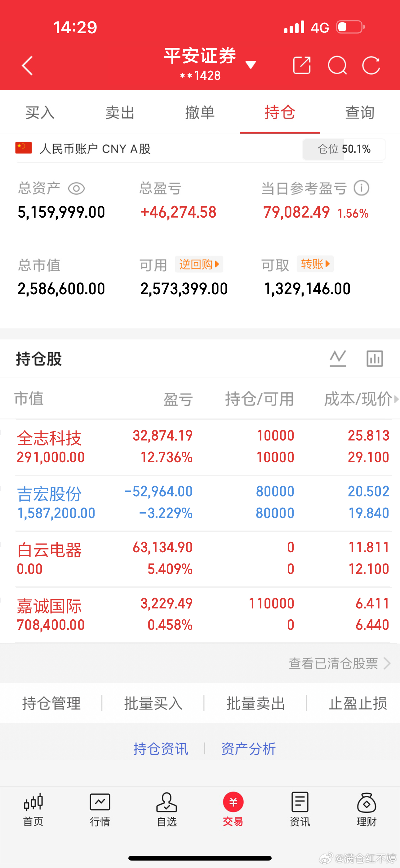Switch to the 撤单 tab
Image resolution: width=400 pixels, height=868 pixels.
pos(200,112)
